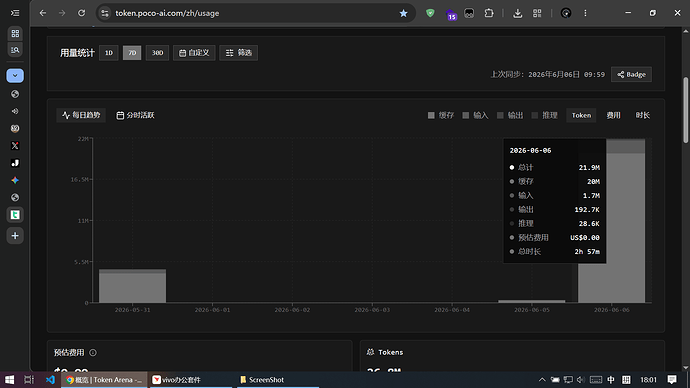Open the Windows Start menu

click(9, 380)
